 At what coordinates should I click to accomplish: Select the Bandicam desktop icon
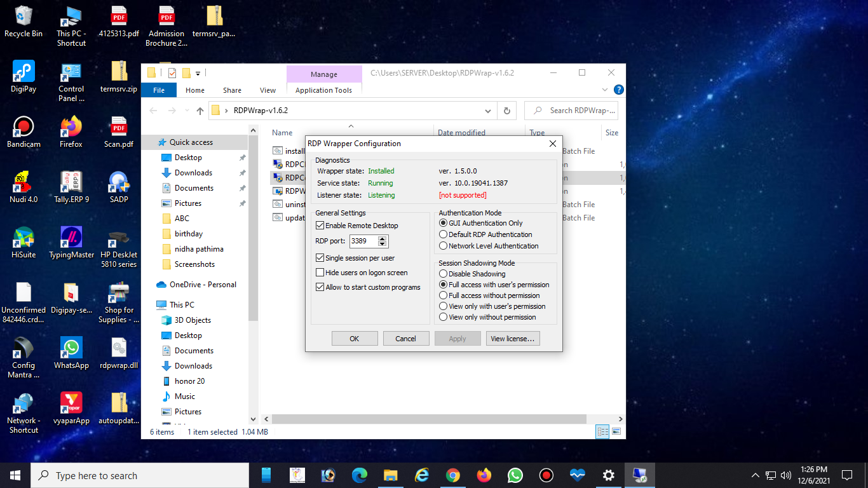pyautogui.click(x=24, y=132)
